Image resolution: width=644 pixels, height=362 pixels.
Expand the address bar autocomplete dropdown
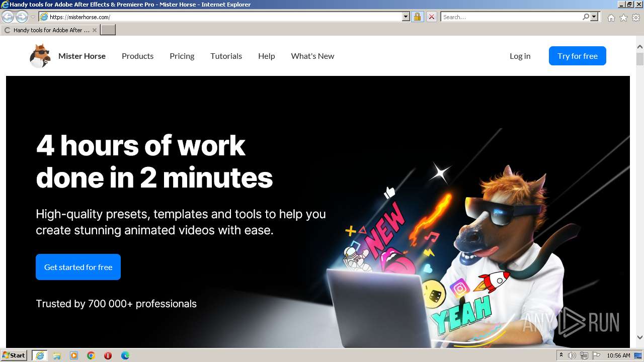[x=406, y=17]
